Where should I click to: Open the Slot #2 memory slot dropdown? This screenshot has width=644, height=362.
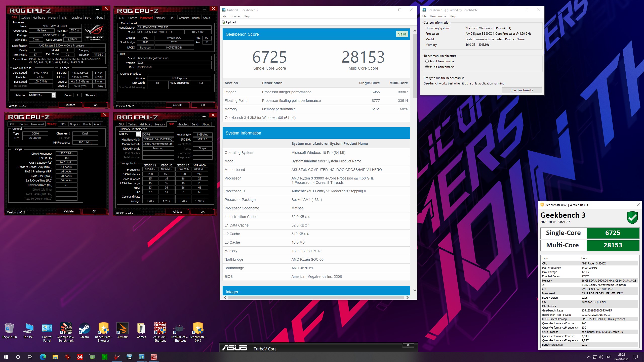click(138, 134)
